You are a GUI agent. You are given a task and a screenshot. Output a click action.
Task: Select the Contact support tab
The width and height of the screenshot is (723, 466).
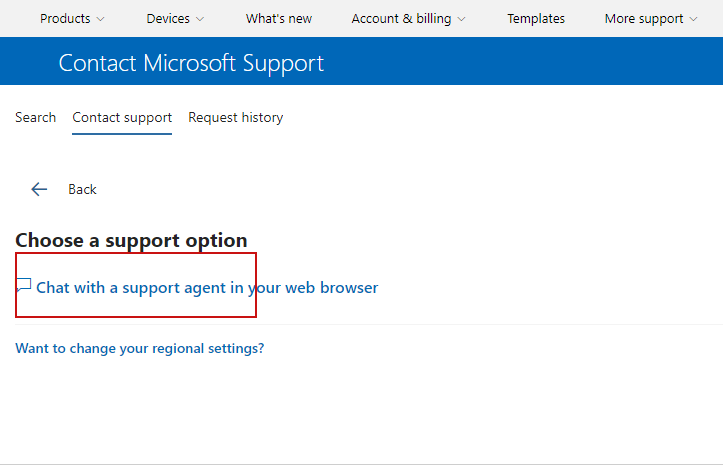(x=122, y=117)
